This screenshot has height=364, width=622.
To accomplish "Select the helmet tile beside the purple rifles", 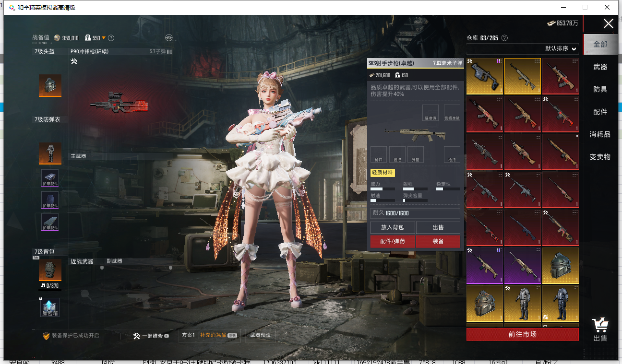I will [561, 266].
